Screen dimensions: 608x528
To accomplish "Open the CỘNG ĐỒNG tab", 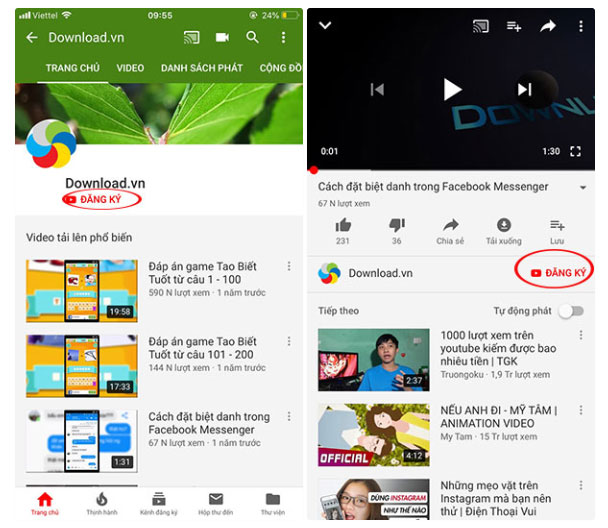I will coord(281,68).
